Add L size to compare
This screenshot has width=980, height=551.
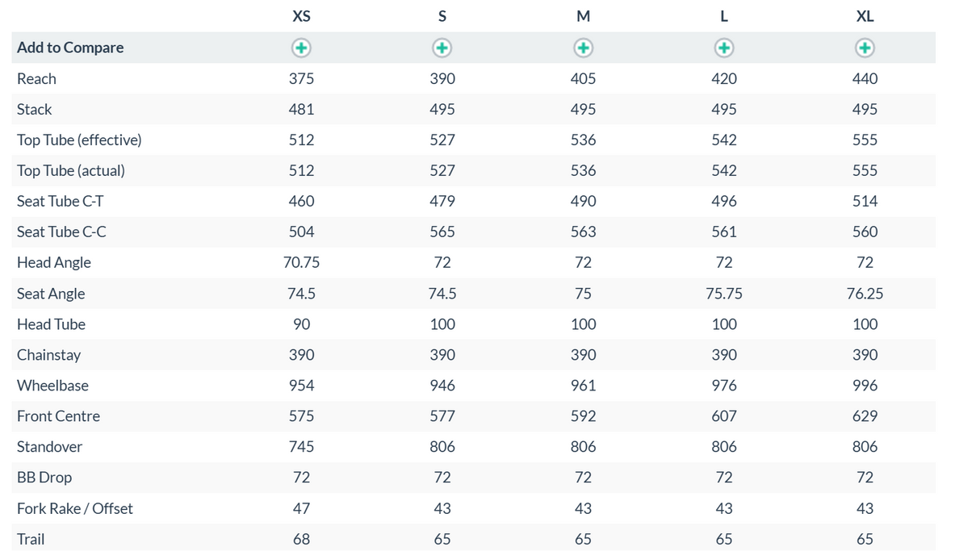tap(724, 48)
